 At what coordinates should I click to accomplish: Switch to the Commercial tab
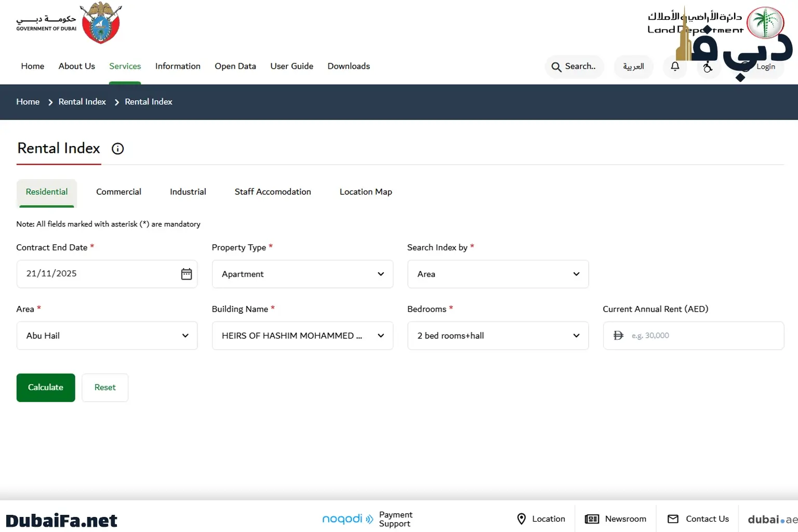pyautogui.click(x=118, y=192)
